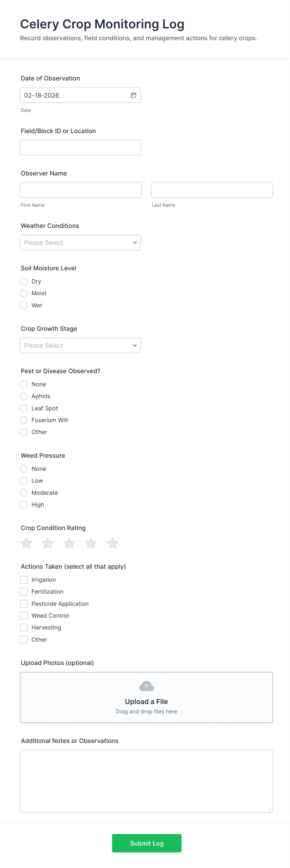The width and height of the screenshot is (290, 868).
Task: Rate crop condition five stars
Action: 113,543
